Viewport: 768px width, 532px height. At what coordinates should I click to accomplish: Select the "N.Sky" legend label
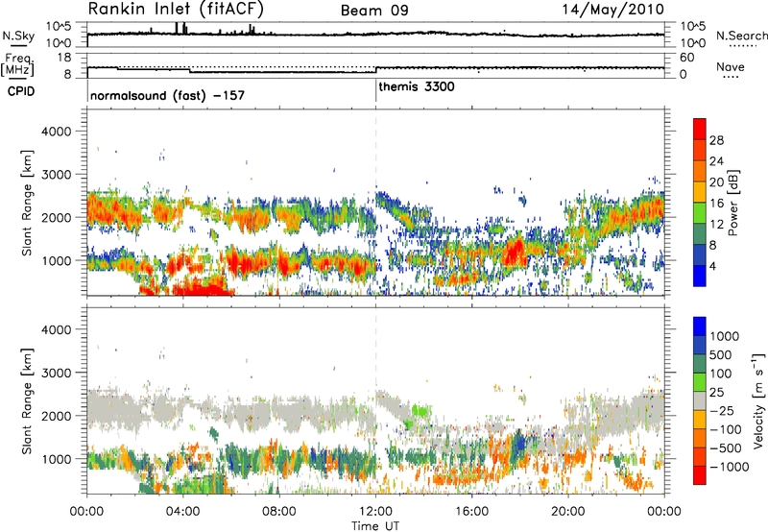tap(18, 36)
